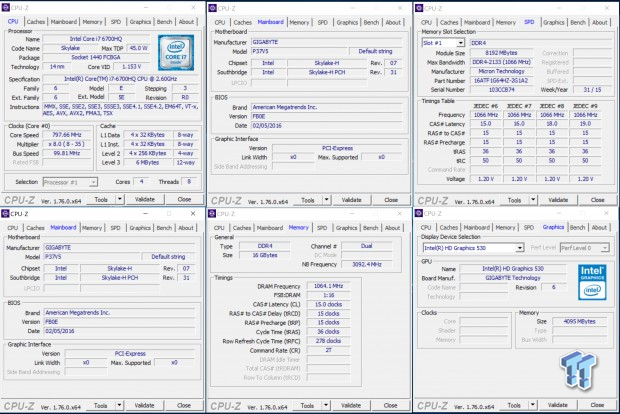Switch to the CPU tab in the Memory window
Screen dimensions: 620x414
click(219, 228)
